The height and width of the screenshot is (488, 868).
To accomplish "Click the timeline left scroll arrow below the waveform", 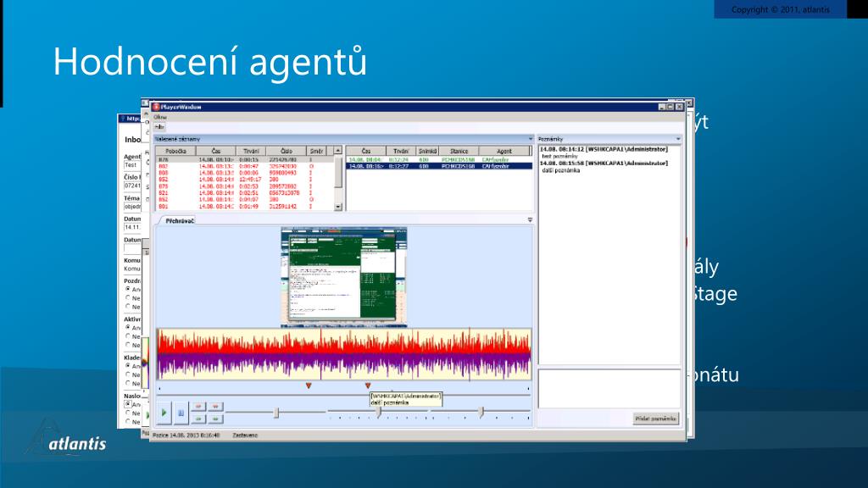I will 160,389.
